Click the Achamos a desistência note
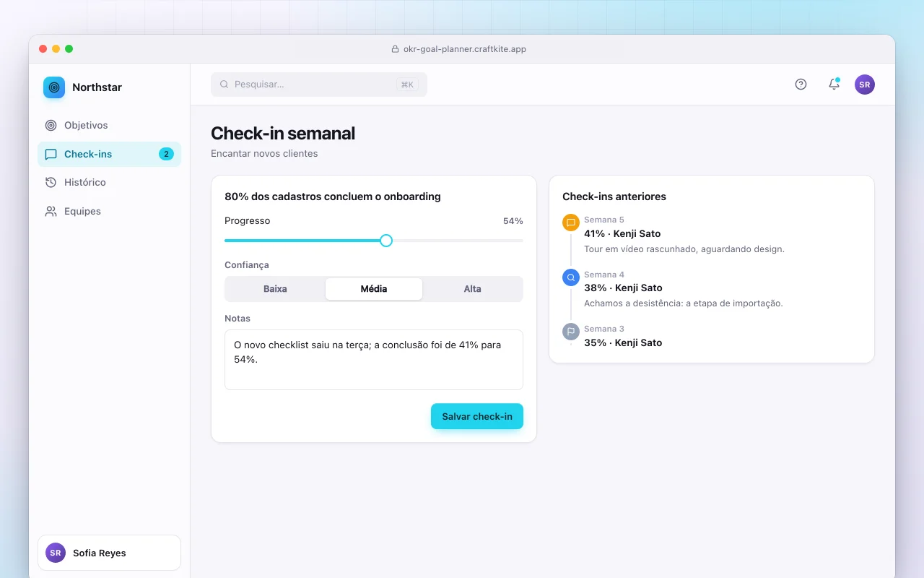This screenshot has height=578, width=924. point(684,303)
